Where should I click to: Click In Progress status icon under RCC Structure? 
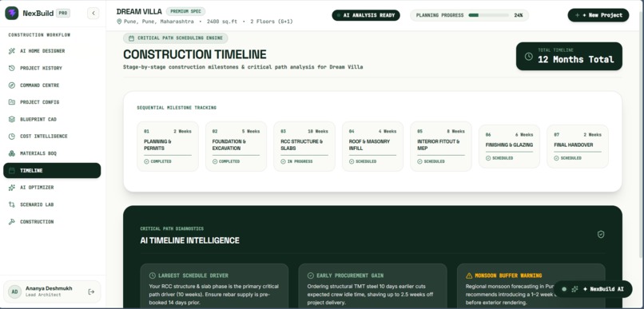click(284, 161)
